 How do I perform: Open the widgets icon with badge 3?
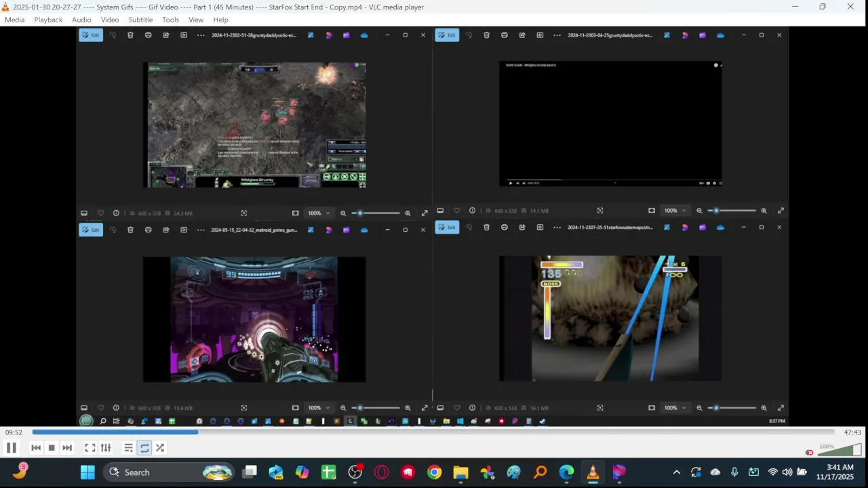click(x=20, y=471)
